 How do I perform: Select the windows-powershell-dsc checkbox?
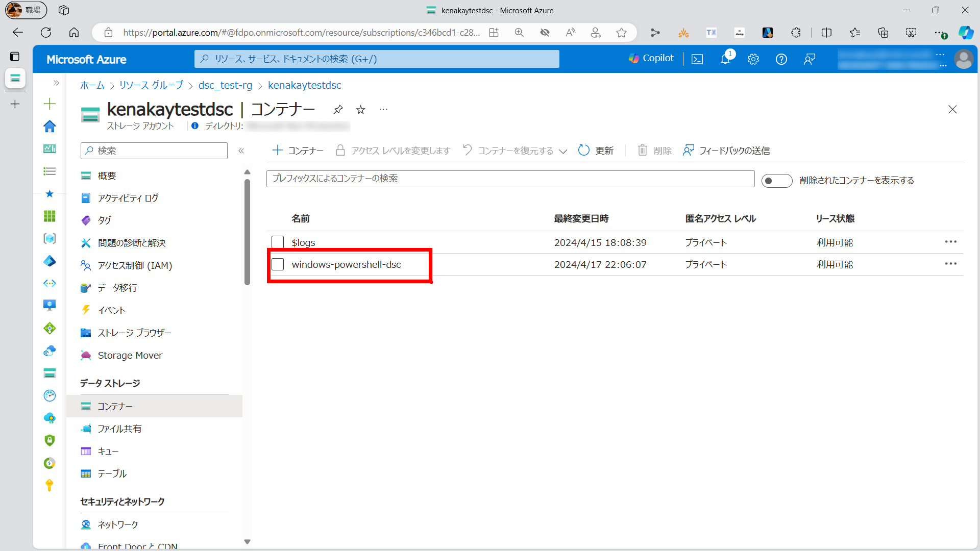coord(278,264)
